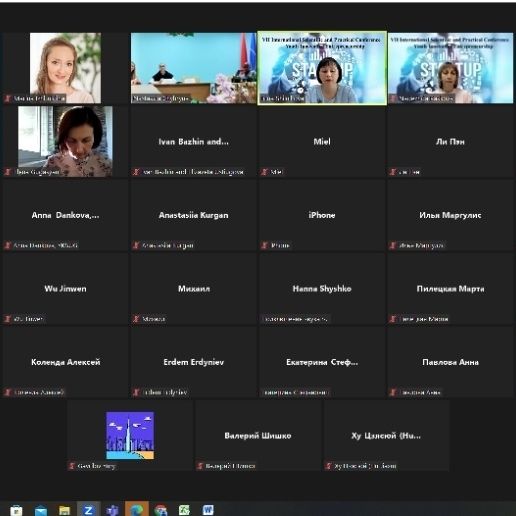The image size is (516, 516).
Task: Click muted mic icon on iPhone tile
Action: 264,246
